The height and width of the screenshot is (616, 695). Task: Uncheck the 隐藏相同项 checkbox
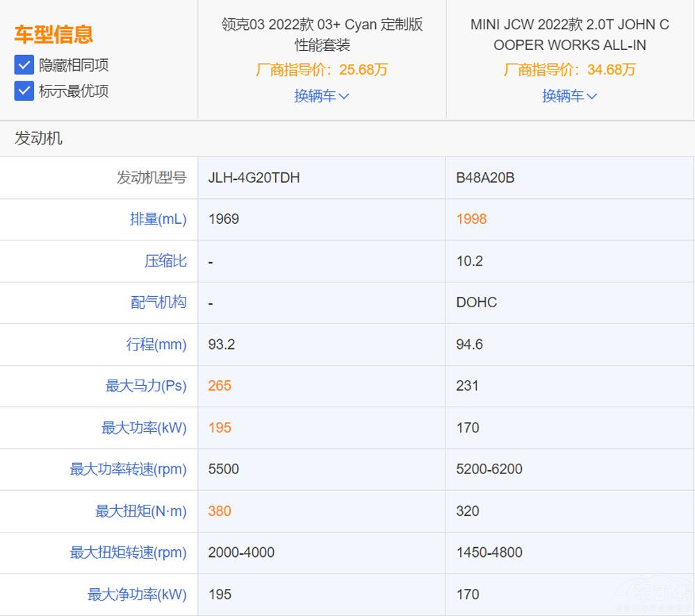(24, 66)
